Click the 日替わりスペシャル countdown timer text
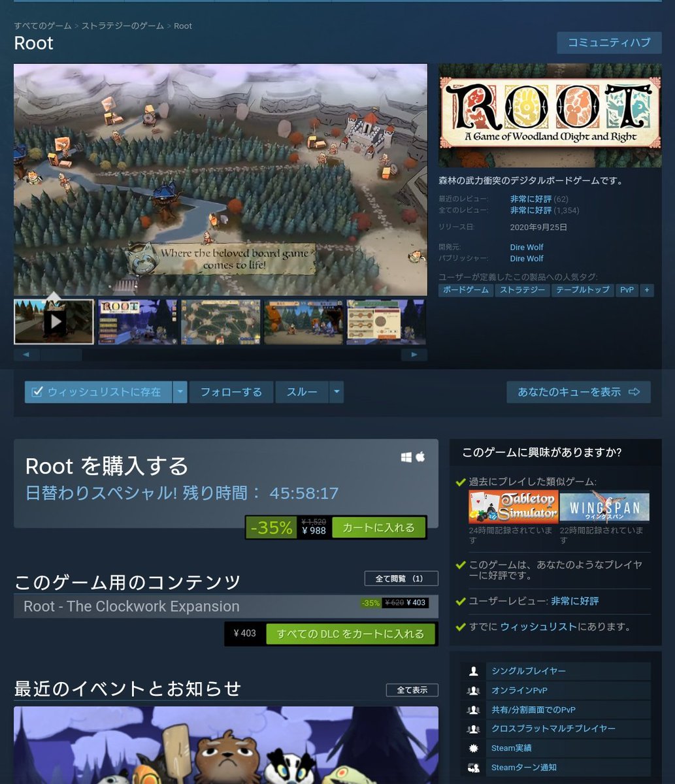Viewport: 675px width, 784px height. tap(182, 493)
